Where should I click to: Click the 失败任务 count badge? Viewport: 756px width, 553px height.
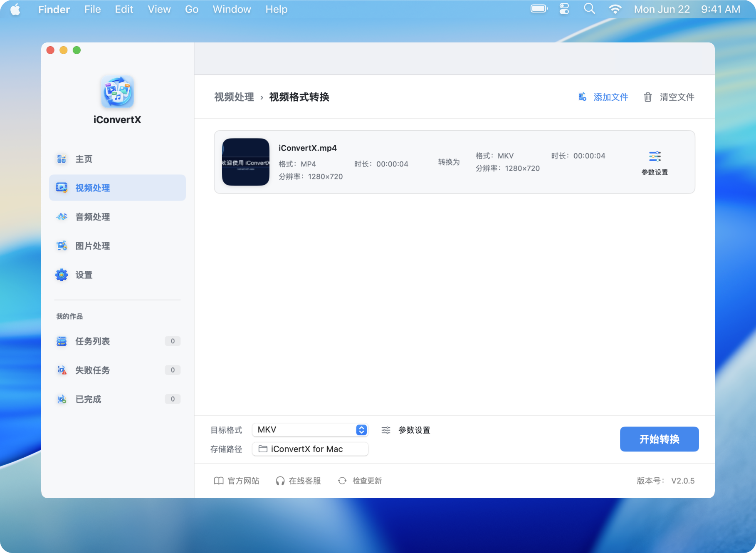point(173,370)
